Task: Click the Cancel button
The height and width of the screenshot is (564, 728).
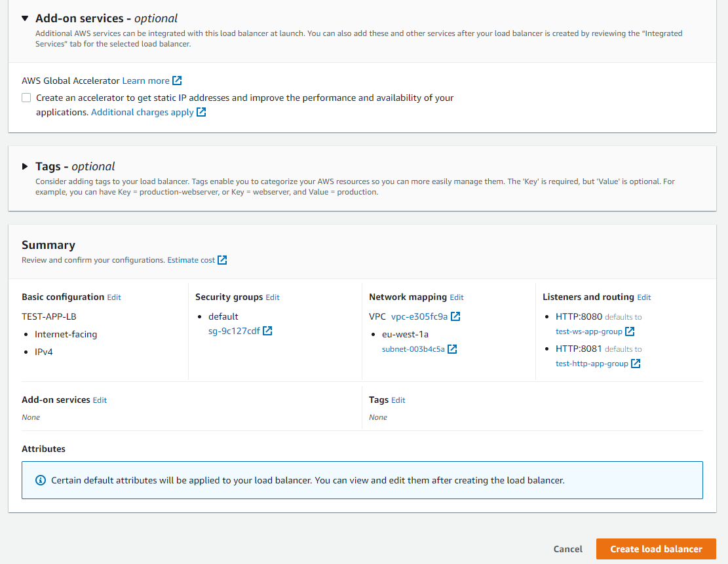Action: coord(567,549)
